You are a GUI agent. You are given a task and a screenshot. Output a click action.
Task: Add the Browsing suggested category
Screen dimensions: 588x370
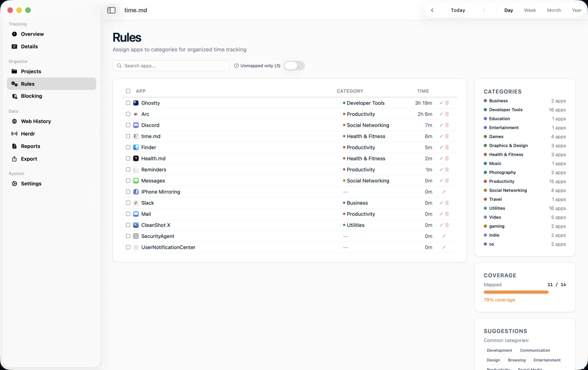pyautogui.click(x=517, y=360)
